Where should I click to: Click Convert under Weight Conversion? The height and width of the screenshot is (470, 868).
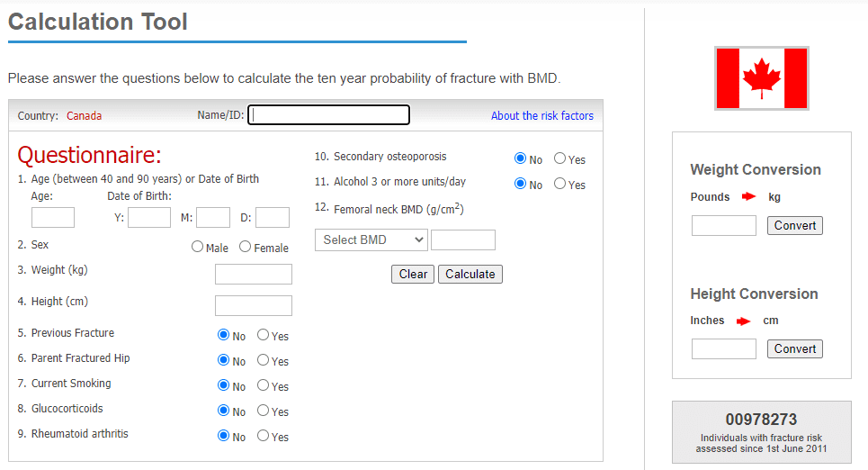(795, 226)
